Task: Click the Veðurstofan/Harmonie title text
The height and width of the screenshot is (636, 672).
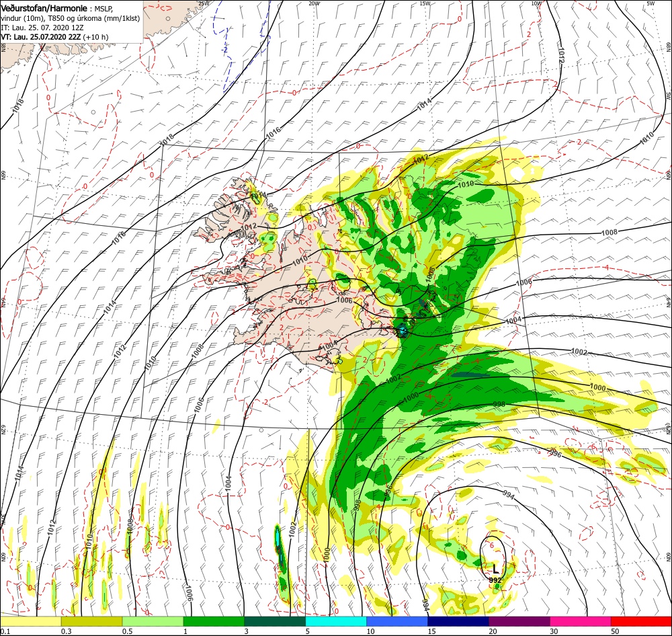Action: [44, 8]
